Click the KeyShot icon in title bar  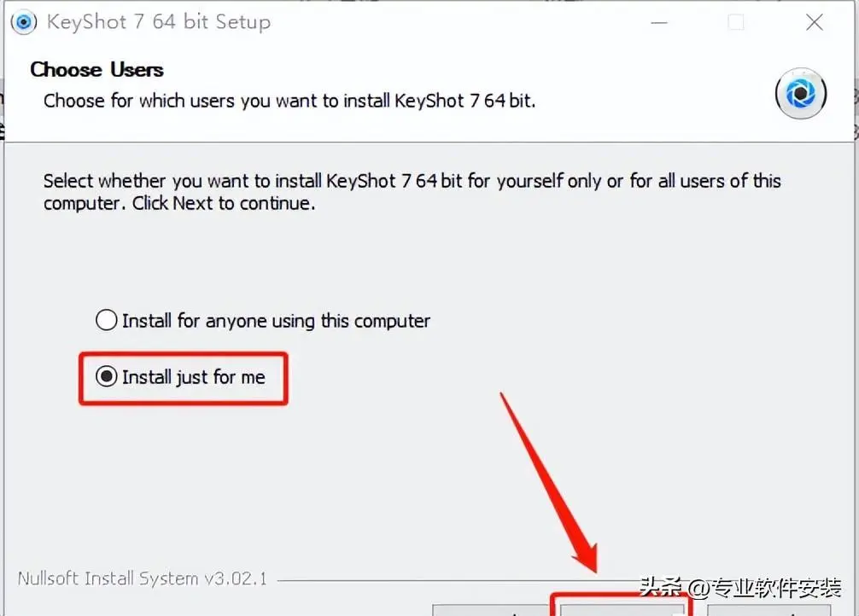point(24,22)
